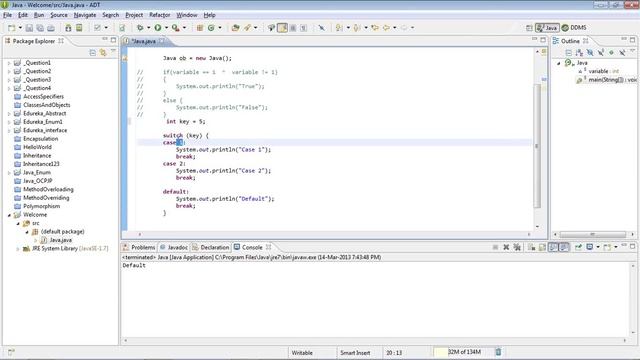Image resolution: width=640 pixels, height=360 pixels.
Task: Click the Open Type toolbar icon
Action: 236,28
